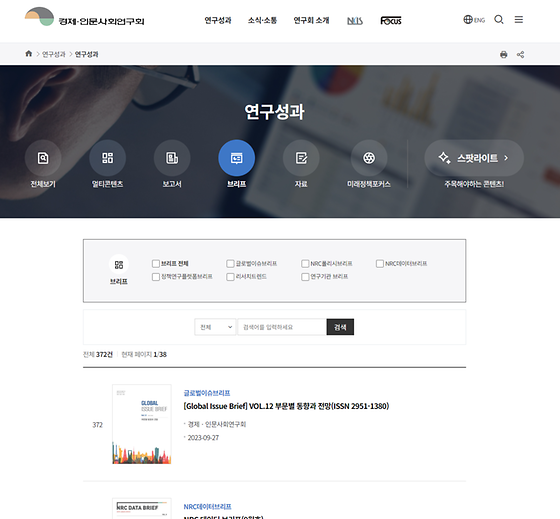Click the 전체 372건 count text

pos(98,354)
